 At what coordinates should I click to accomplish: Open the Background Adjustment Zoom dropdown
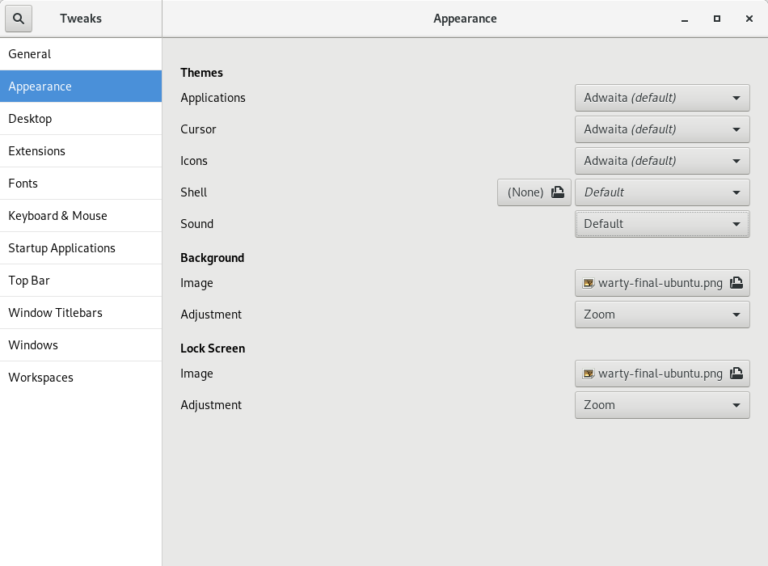tap(662, 314)
